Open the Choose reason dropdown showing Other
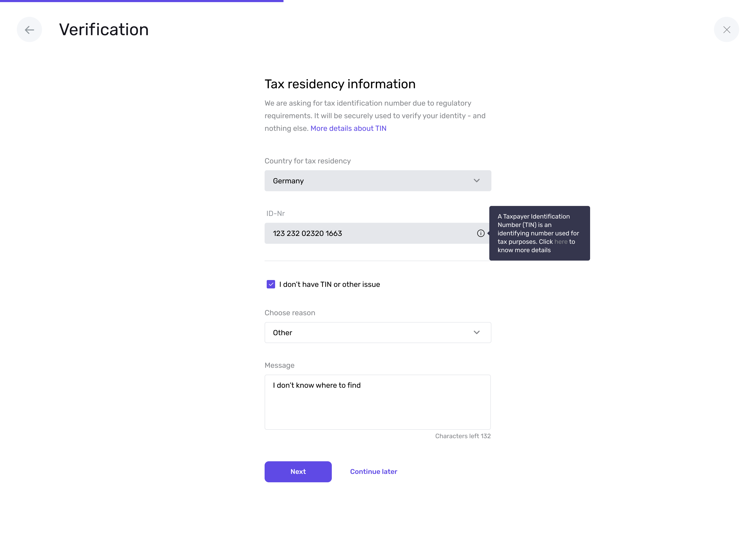This screenshot has height=559, width=756. (x=378, y=333)
